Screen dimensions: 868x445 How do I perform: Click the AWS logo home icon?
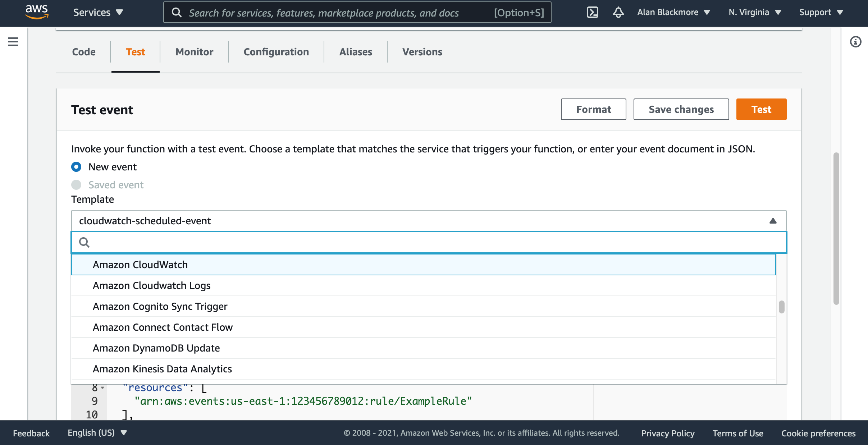pyautogui.click(x=37, y=12)
